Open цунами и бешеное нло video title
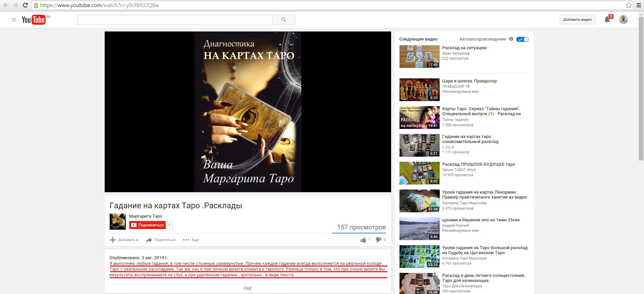The width and height of the screenshot is (644, 294). coord(481,220)
